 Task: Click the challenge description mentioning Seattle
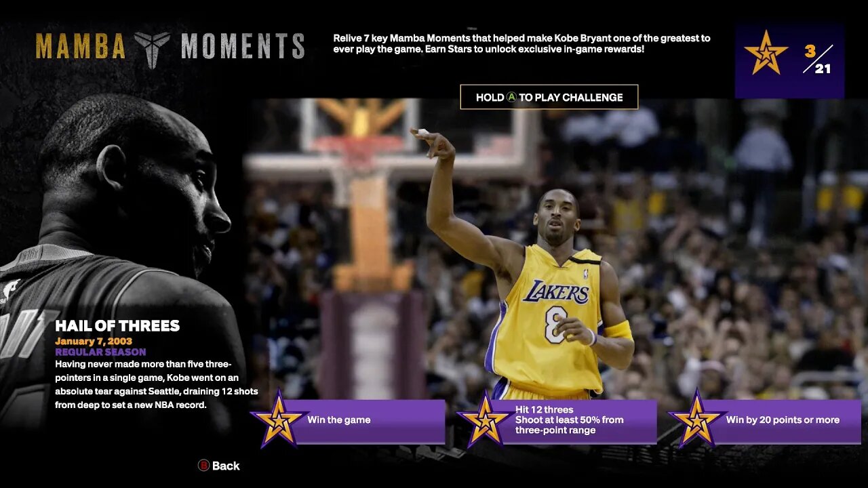(157, 384)
